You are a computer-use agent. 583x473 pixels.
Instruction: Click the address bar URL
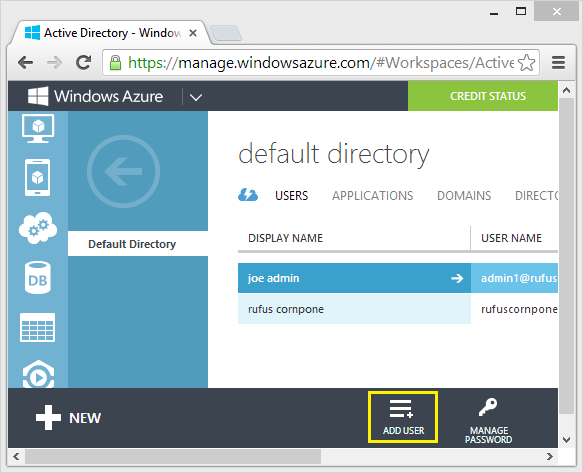coord(321,62)
